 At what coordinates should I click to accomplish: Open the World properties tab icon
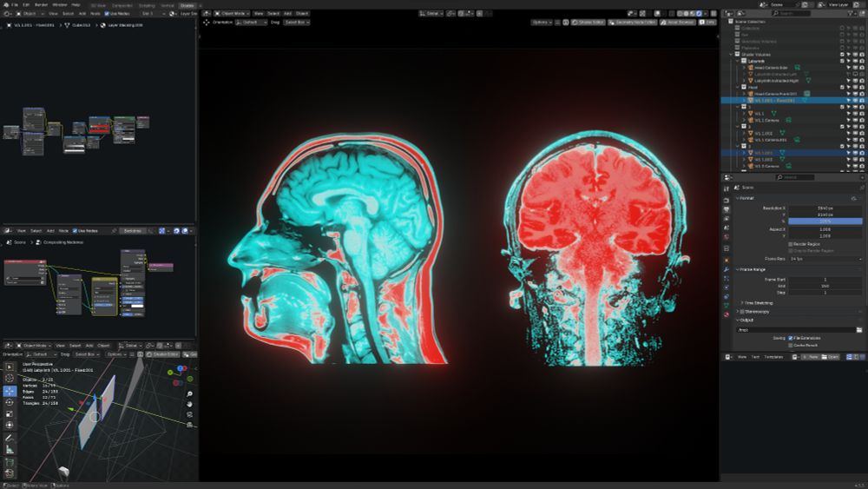click(727, 237)
